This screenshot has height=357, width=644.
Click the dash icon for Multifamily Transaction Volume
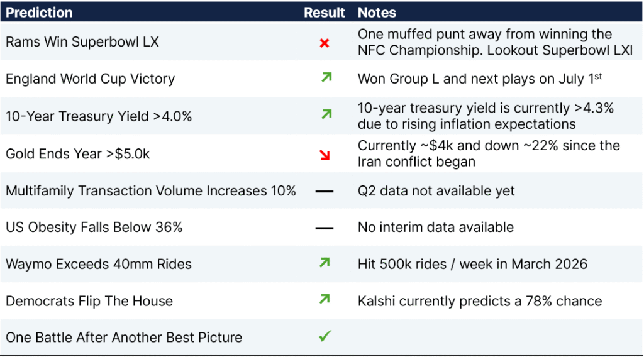pyautogui.click(x=325, y=191)
